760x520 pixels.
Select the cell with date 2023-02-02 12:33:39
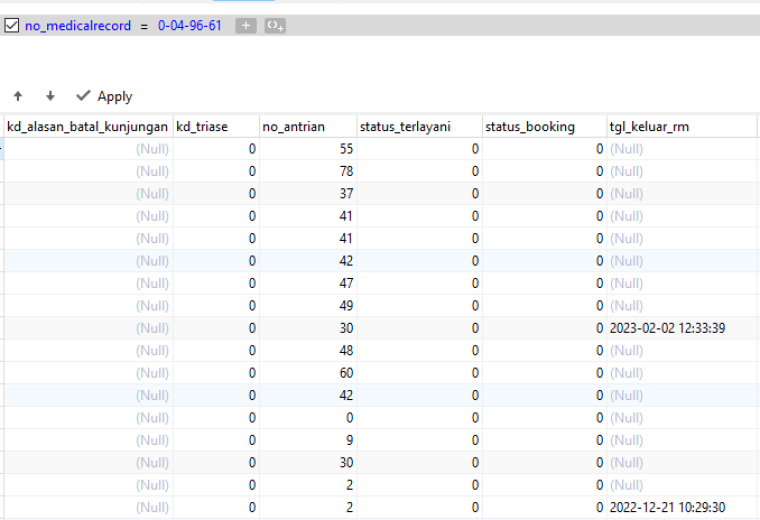[682, 328]
